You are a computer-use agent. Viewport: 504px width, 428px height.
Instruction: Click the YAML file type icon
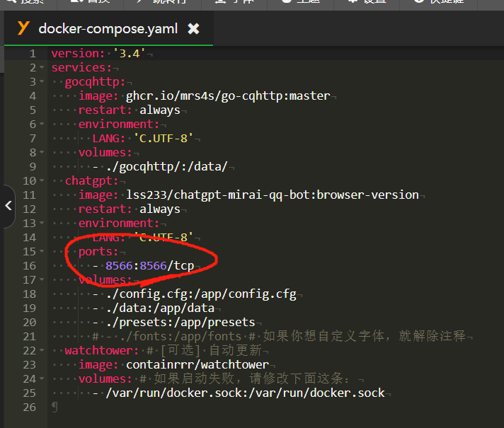[x=23, y=28]
